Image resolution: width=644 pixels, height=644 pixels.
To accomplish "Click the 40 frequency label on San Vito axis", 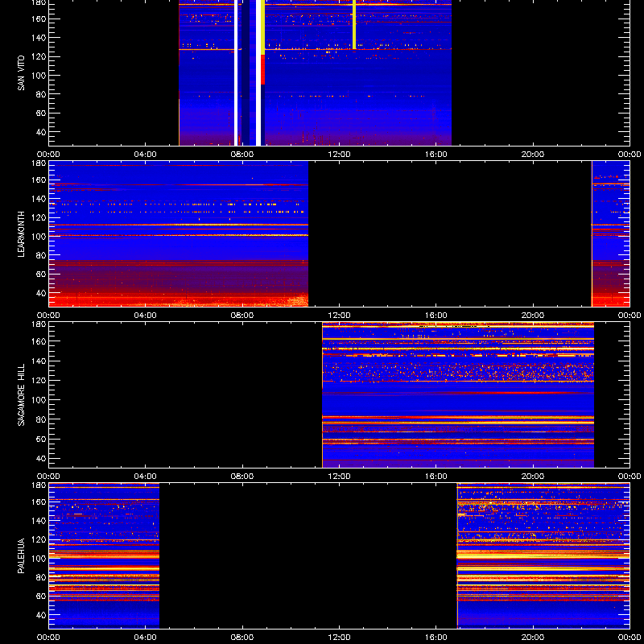I will pos(41,132).
